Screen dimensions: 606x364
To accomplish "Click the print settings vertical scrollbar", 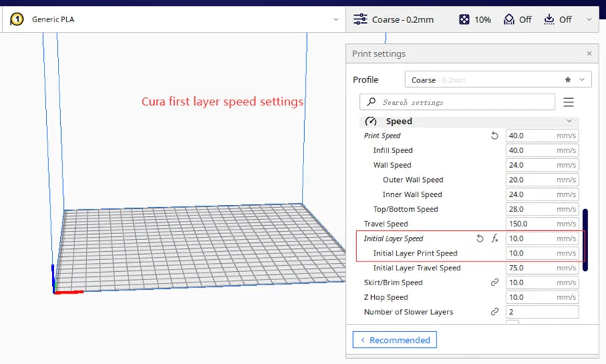I will [x=585, y=239].
